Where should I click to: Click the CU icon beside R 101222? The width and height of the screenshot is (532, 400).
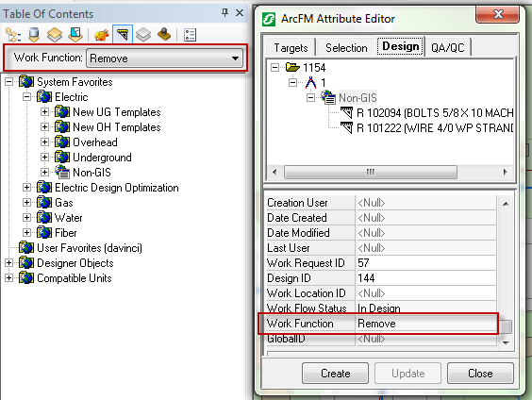pos(347,127)
